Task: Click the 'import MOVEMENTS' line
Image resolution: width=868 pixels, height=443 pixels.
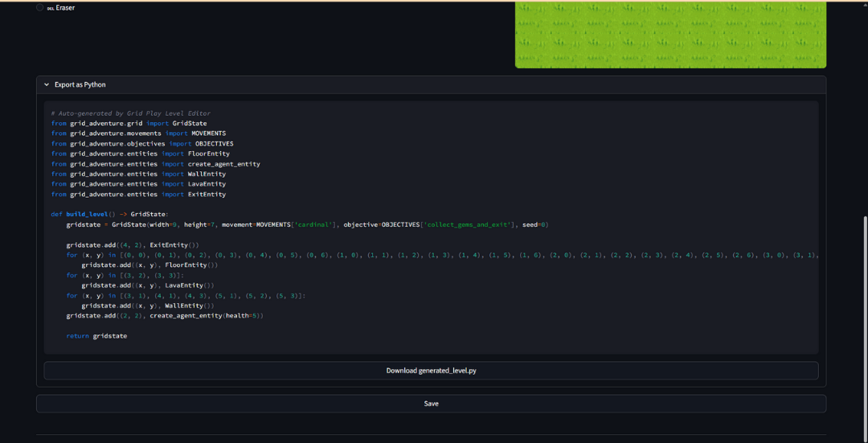Action: pyautogui.click(x=138, y=133)
